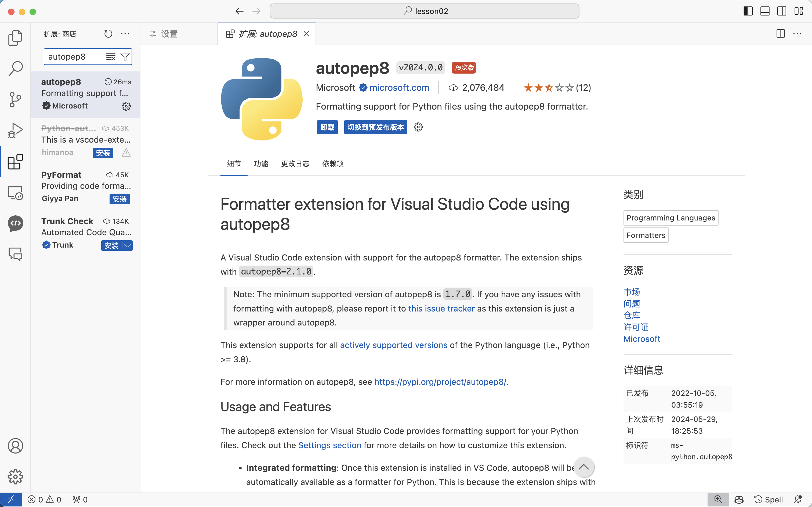Open the Accounts menu icon
812x507 pixels.
[15, 446]
